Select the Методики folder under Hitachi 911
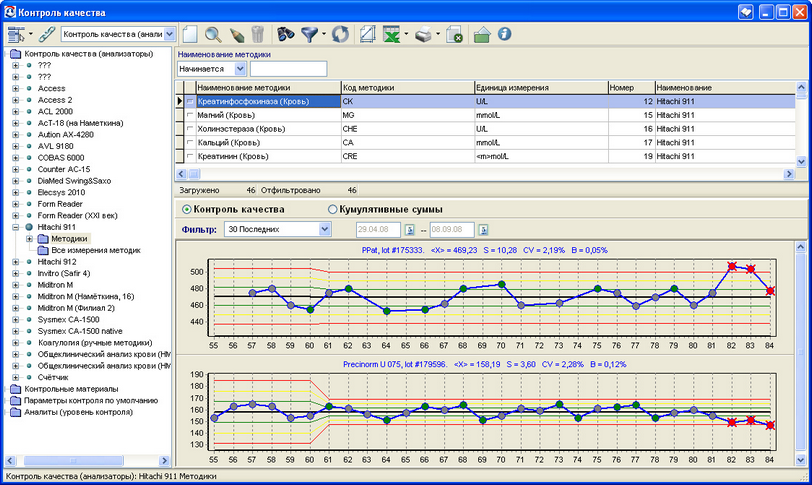The image size is (812, 485). pyautogui.click(x=69, y=239)
